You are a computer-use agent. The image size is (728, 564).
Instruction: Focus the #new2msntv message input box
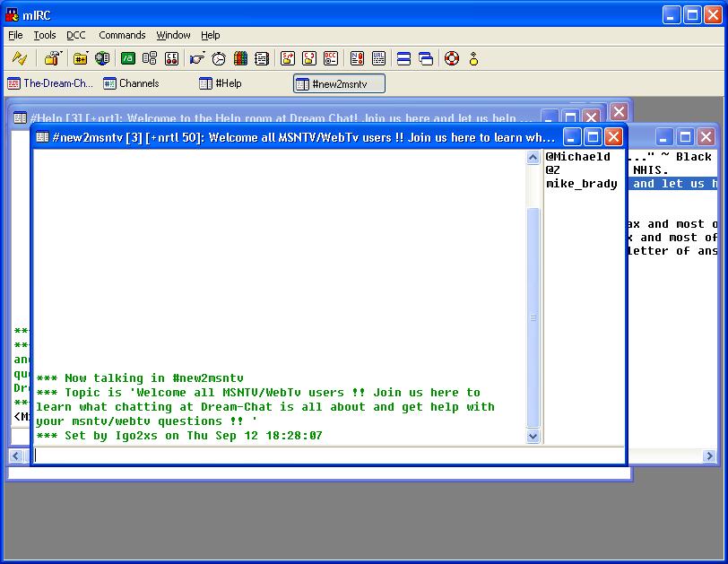[x=329, y=456]
